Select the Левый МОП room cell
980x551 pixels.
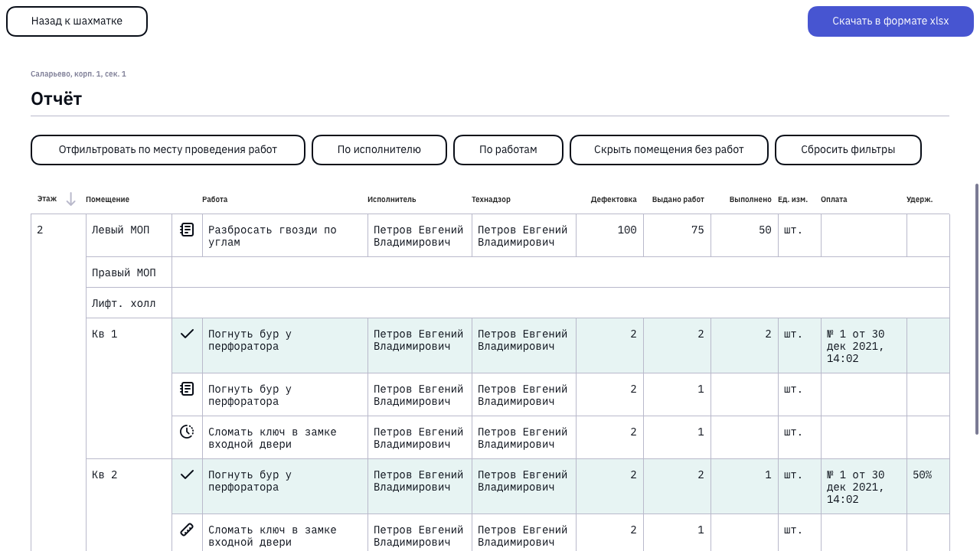(x=129, y=236)
